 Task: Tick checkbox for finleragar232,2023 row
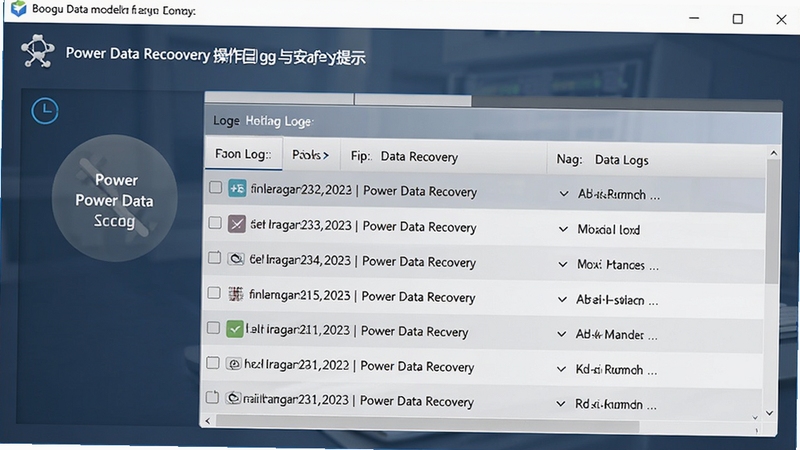pos(215,187)
